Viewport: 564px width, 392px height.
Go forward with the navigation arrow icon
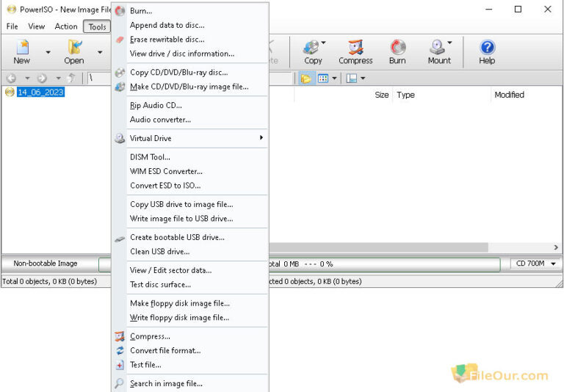pyautogui.click(x=42, y=78)
